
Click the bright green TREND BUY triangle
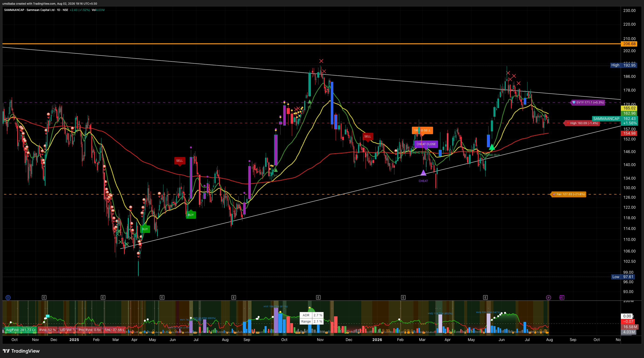click(x=492, y=147)
